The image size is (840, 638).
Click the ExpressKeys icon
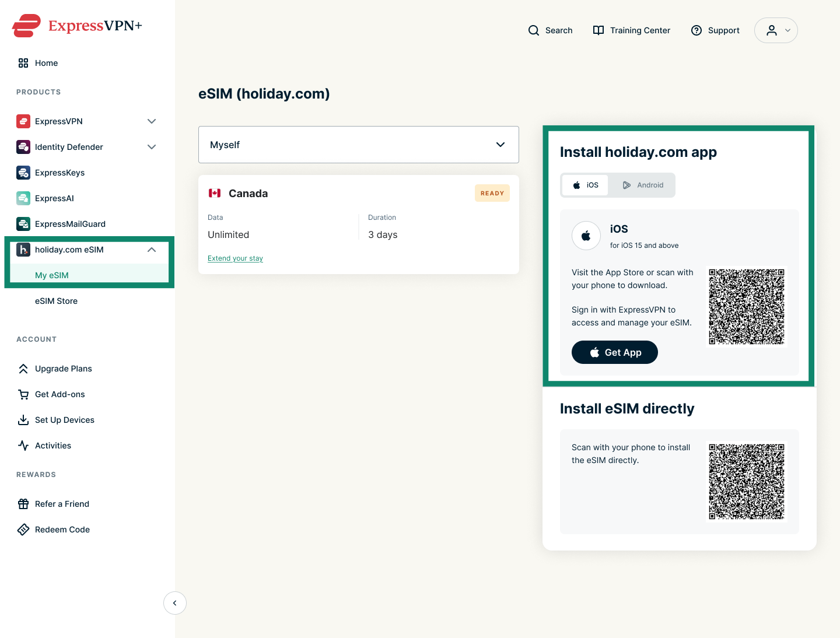click(23, 173)
